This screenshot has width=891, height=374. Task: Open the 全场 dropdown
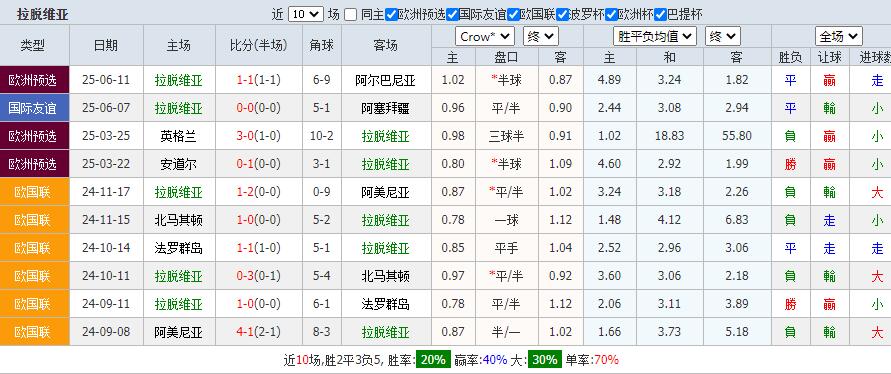point(839,36)
